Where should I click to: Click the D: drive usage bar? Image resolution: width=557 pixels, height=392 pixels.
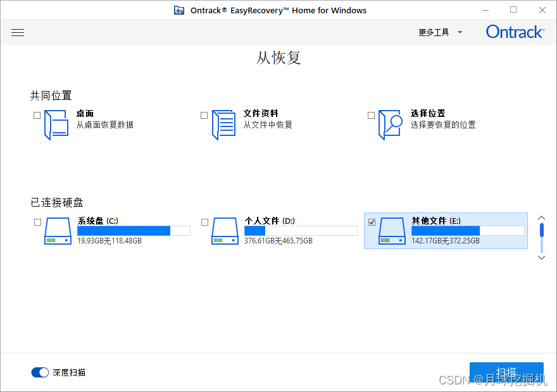(301, 231)
